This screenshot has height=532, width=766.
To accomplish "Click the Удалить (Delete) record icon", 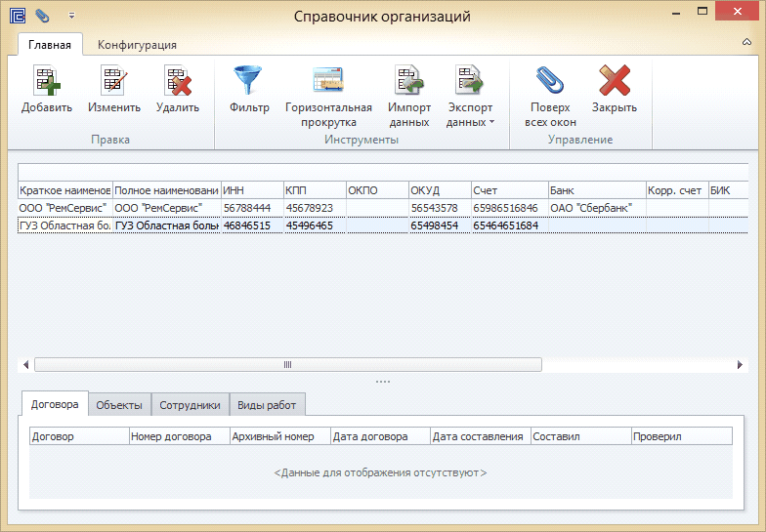I will (x=178, y=81).
